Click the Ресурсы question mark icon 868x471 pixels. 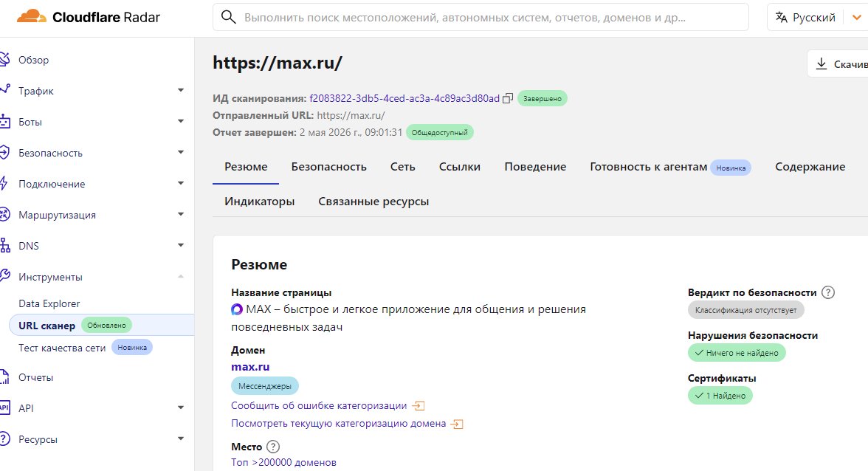[4, 439]
